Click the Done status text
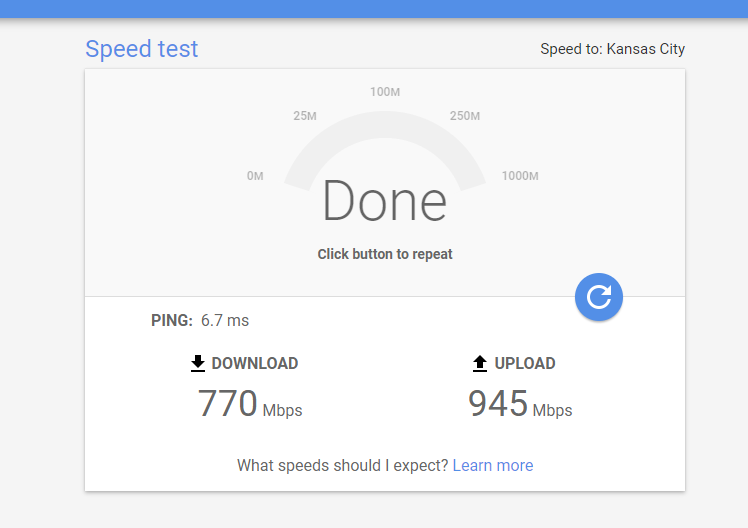The height and width of the screenshot is (528, 748). click(384, 201)
